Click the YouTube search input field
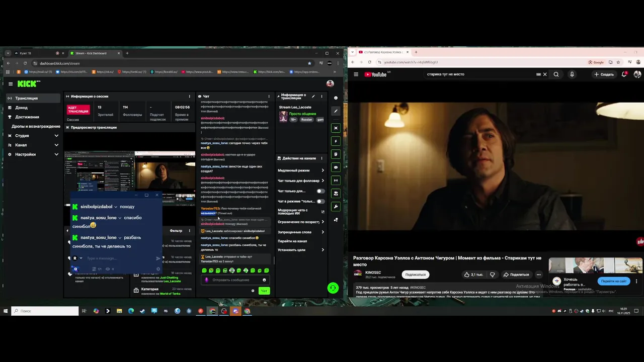 click(480, 74)
